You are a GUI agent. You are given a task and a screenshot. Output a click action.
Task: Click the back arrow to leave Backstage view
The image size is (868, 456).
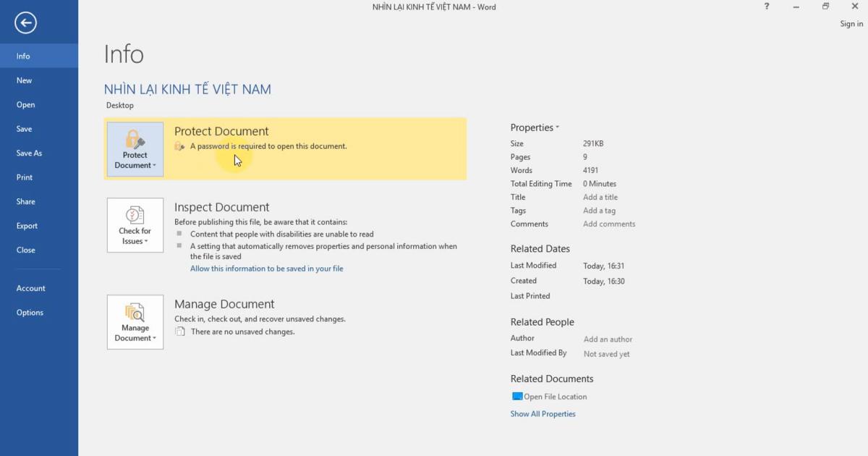[25, 22]
